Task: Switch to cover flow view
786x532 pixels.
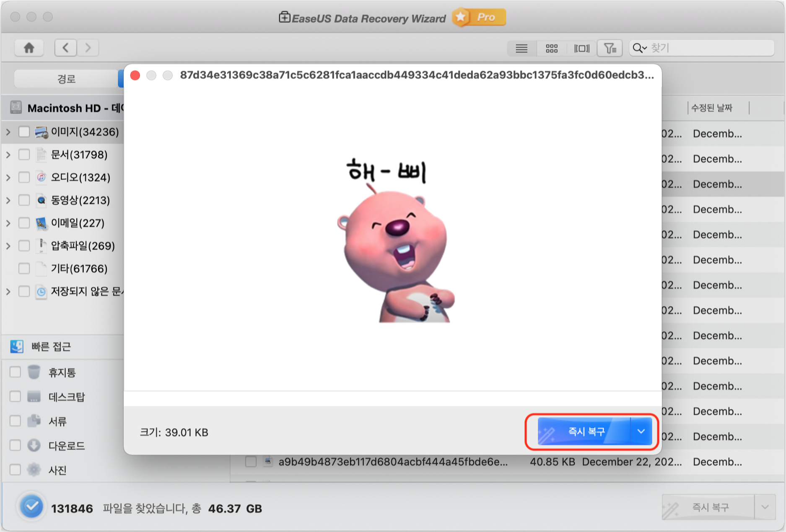Action: pyautogui.click(x=581, y=49)
